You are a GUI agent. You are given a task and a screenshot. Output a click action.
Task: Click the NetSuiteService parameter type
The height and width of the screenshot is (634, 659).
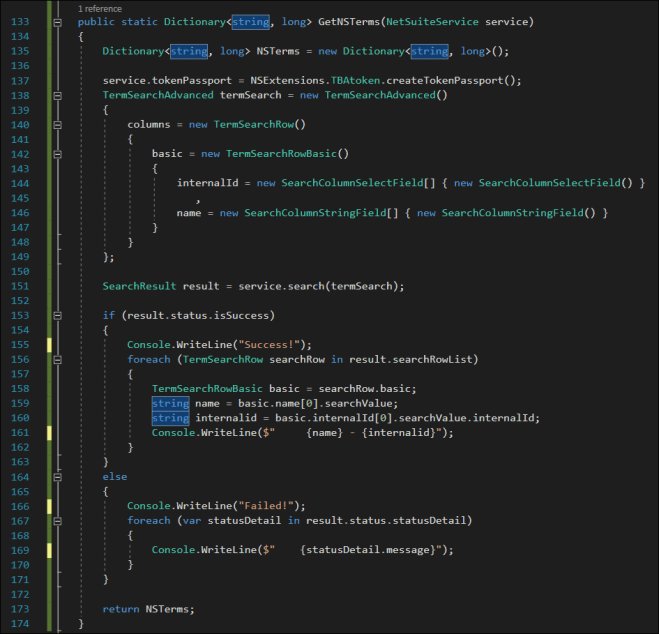click(x=432, y=22)
